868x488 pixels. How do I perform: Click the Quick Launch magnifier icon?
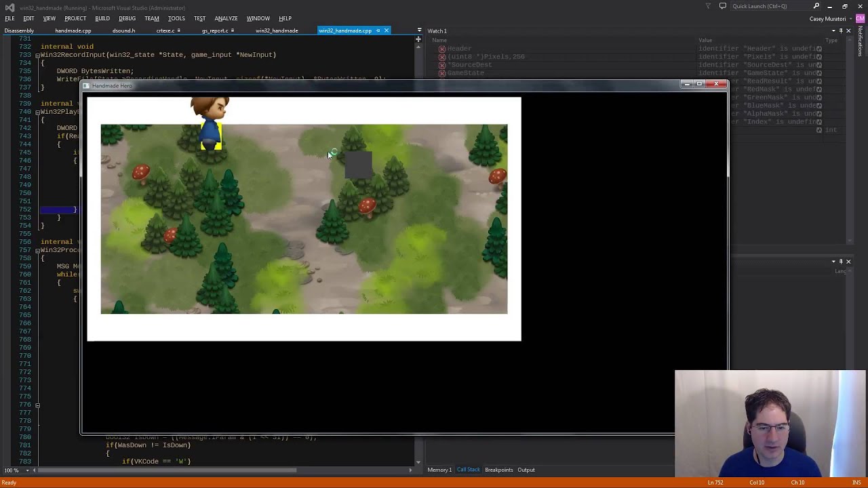tap(816, 6)
